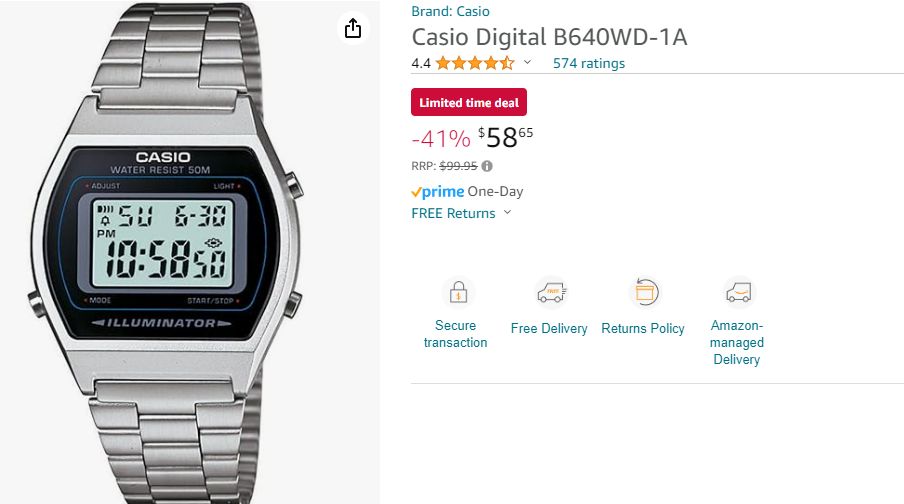This screenshot has height=504, width=904.
Task: Open the Brand: Casio link
Action: 450,11
